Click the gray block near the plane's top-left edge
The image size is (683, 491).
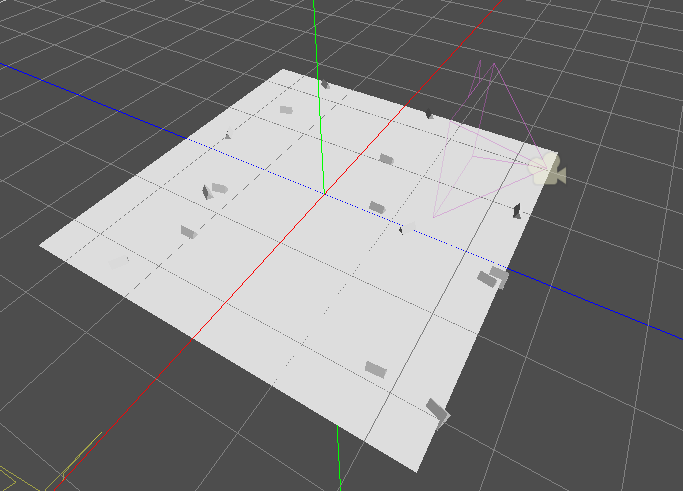(x=286, y=110)
